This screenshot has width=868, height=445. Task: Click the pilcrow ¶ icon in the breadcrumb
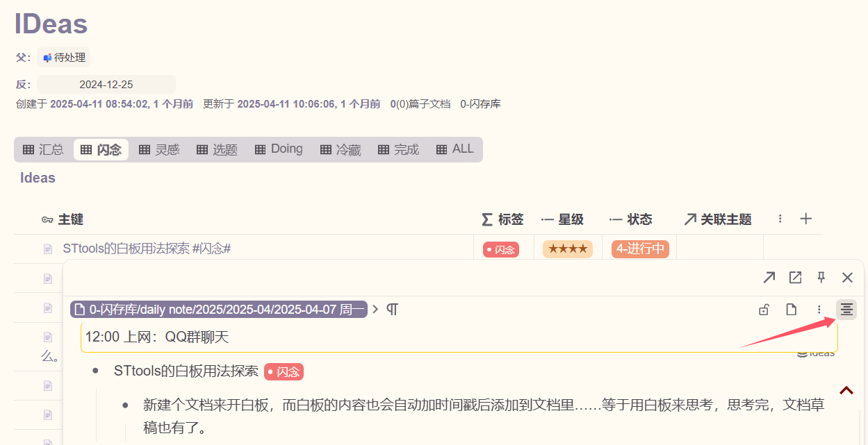click(392, 310)
